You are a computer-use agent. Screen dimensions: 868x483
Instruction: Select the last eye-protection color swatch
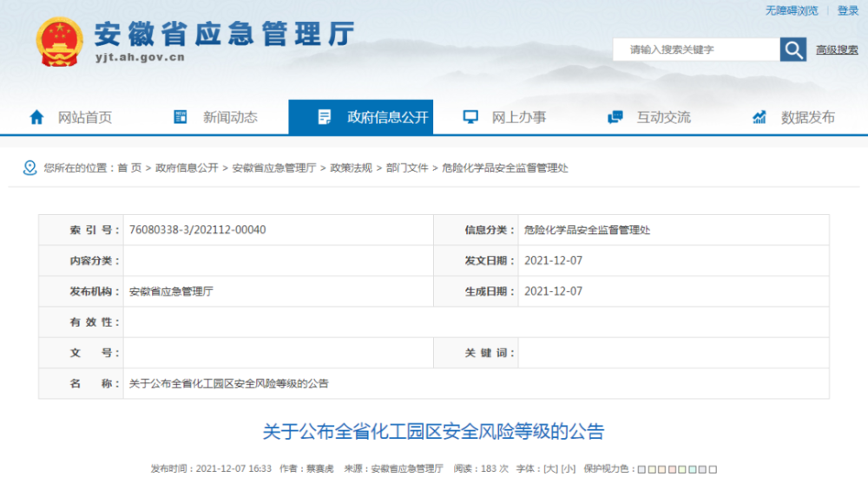(713, 470)
